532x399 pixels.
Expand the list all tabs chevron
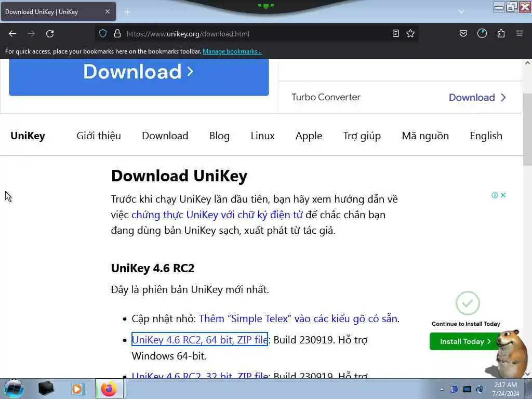(x=461, y=11)
